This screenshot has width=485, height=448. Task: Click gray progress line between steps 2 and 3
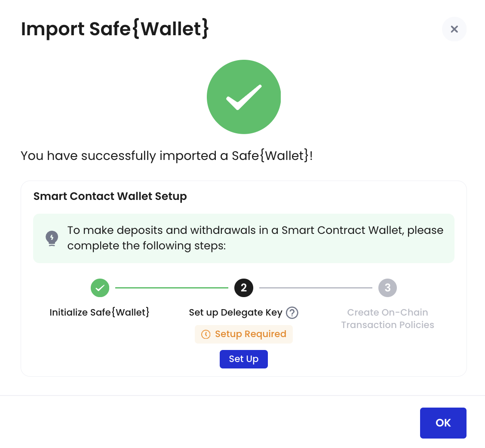pyautogui.click(x=316, y=288)
